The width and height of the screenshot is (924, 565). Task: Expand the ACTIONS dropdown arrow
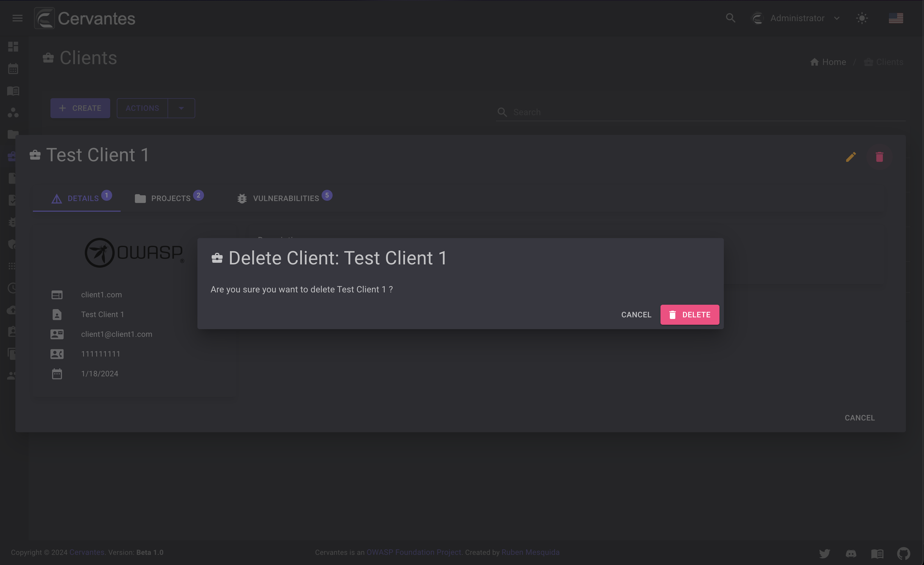click(182, 108)
